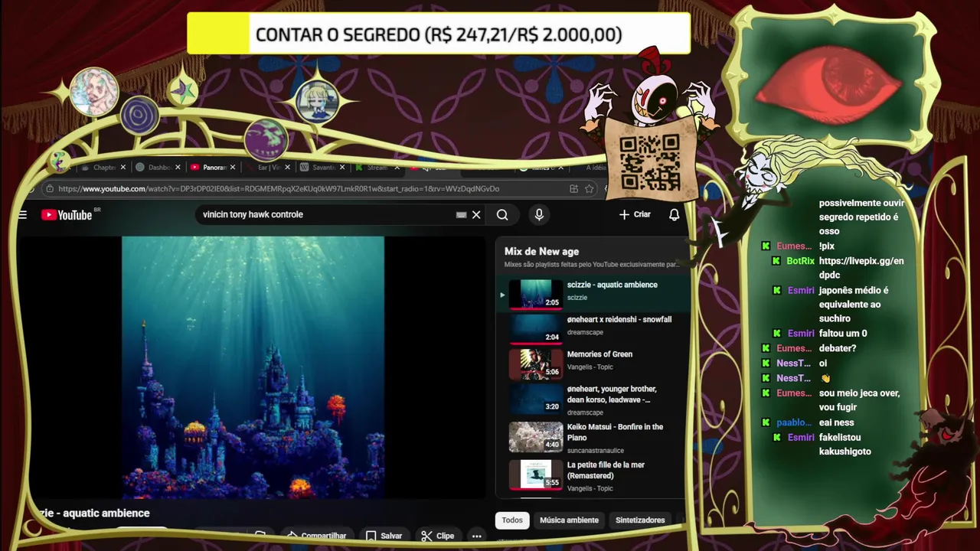Open Keiko Matsui video thumbnail

[535, 436]
